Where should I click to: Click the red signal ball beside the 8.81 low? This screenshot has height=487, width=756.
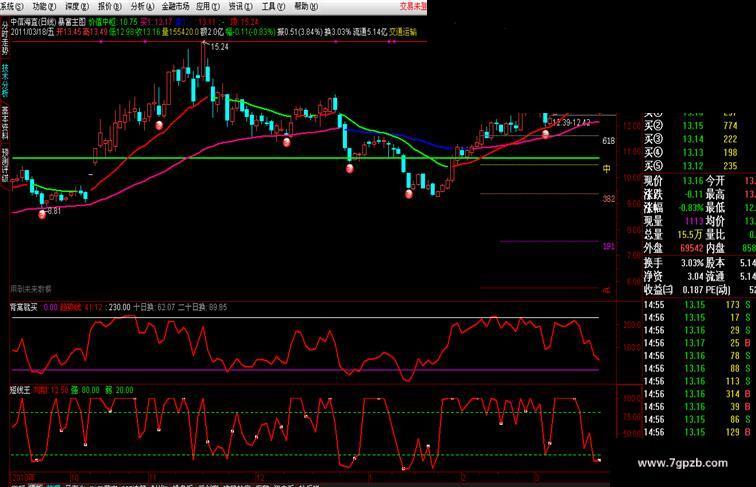[42, 214]
